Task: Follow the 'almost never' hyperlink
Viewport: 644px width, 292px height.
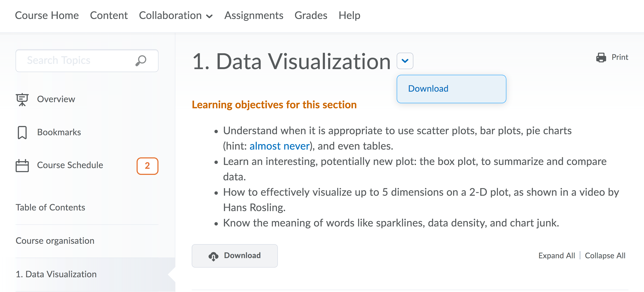Action: point(279,146)
